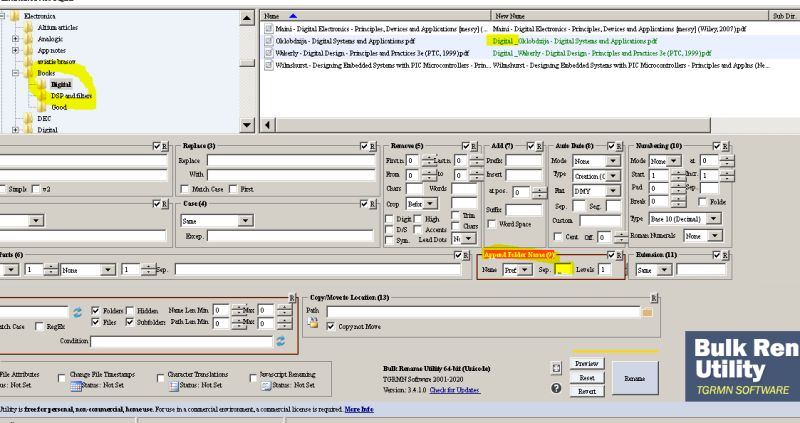This screenshot has width=800, height=423.
Task: Sort files by the New Name column header
Action: 629,16
